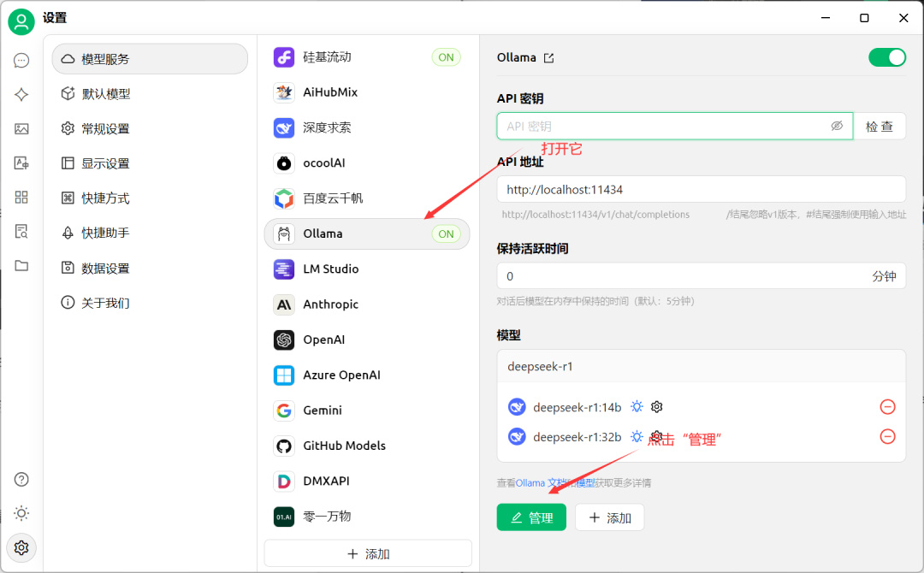The width and height of the screenshot is (924, 573).
Task: Focus the 保持活跃时间 minutes field
Action: click(x=702, y=276)
